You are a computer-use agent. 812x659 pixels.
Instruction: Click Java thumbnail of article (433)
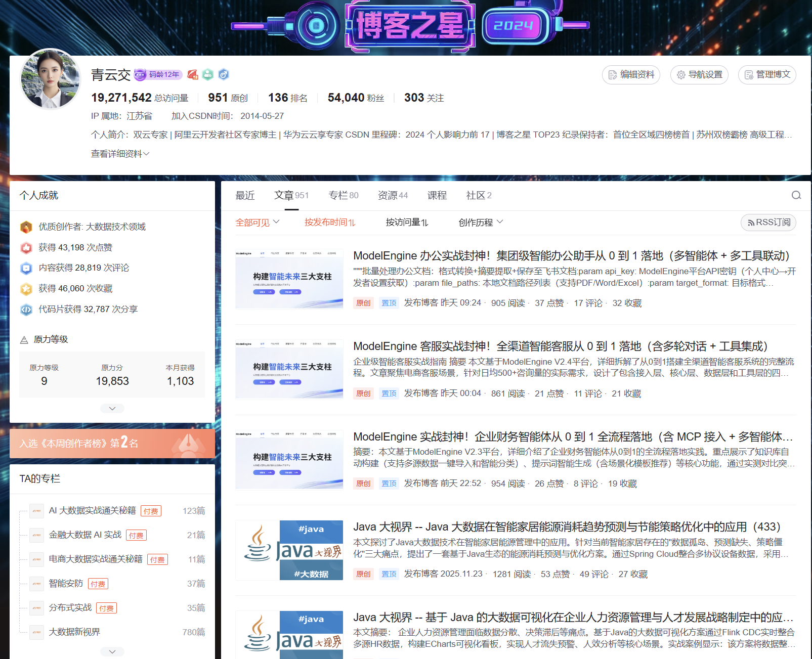pos(289,550)
